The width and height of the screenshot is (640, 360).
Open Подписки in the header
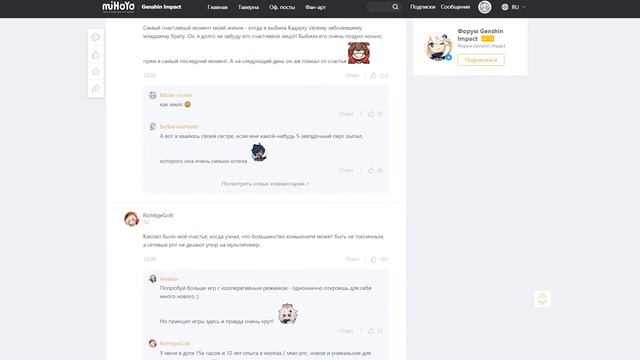422,7
